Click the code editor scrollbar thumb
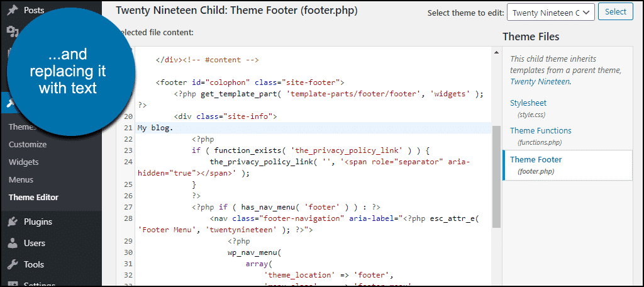 pyautogui.click(x=496, y=177)
